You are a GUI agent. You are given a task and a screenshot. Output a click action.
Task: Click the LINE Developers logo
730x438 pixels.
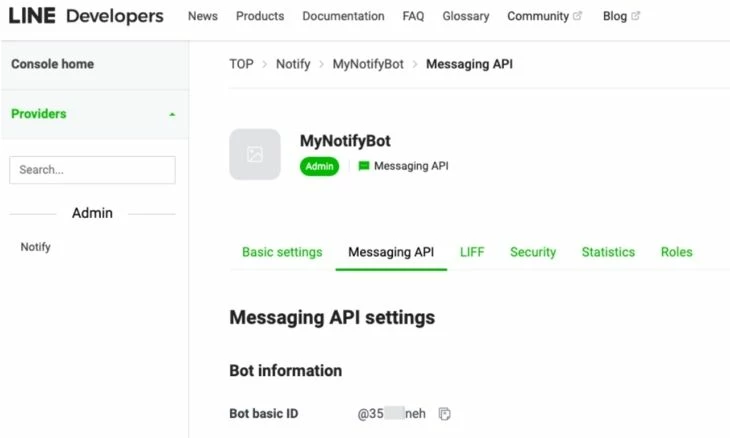86,16
